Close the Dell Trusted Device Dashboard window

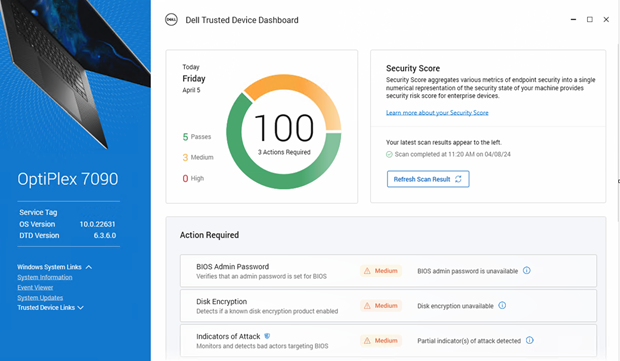(x=606, y=19)
